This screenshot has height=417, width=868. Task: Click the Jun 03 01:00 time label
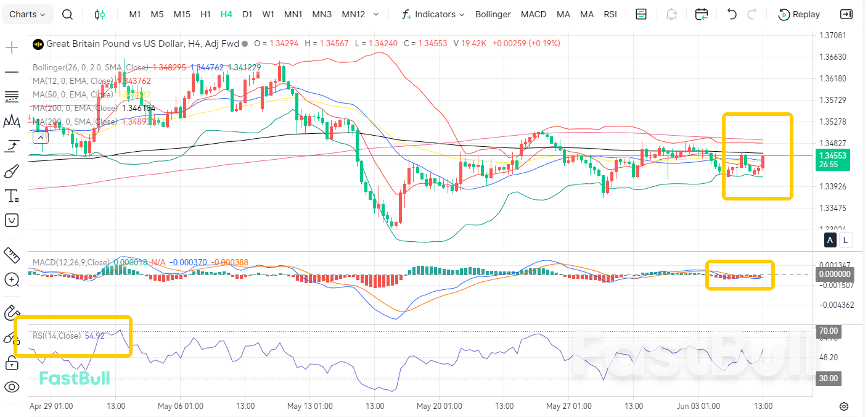(698, 406)
